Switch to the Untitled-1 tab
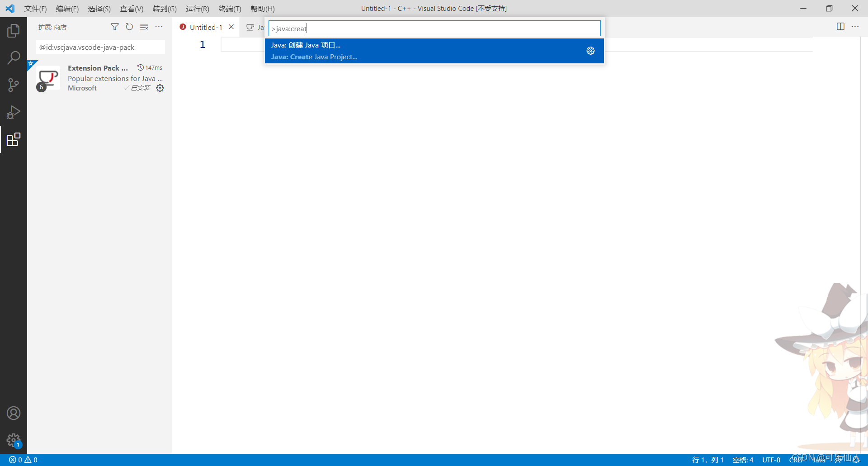This screenshot has width=868, height=466. (206, 27)
